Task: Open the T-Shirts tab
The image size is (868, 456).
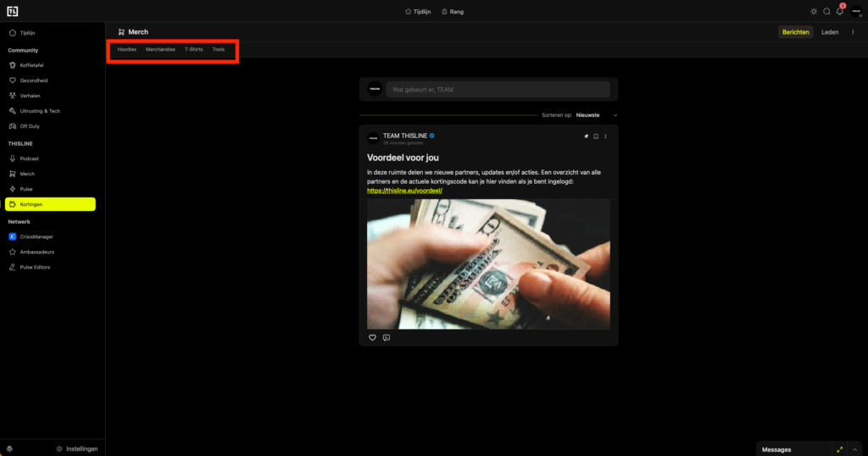Action: pos(193,50)
